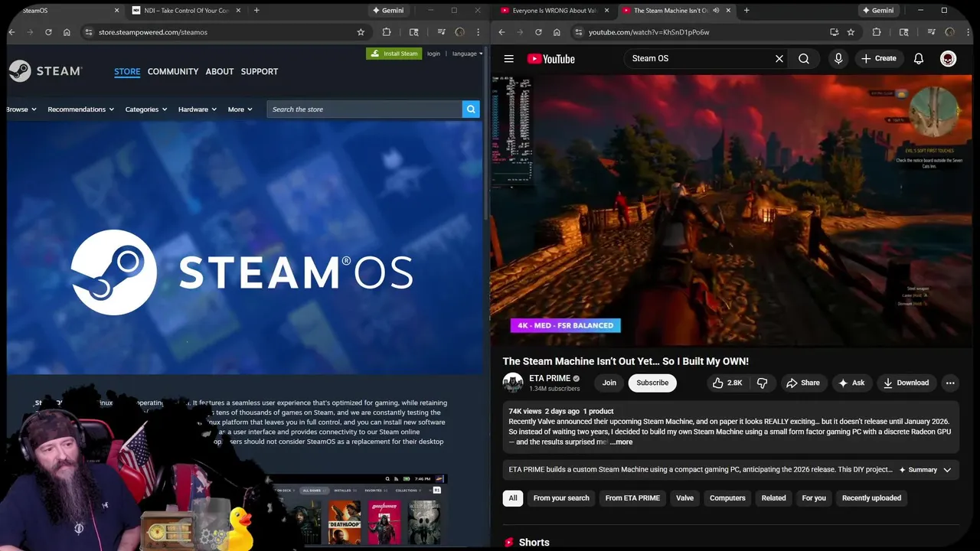This screenshot has width=980, height=551.
Task: Click the Install Steam button
Action: [394, 54]
